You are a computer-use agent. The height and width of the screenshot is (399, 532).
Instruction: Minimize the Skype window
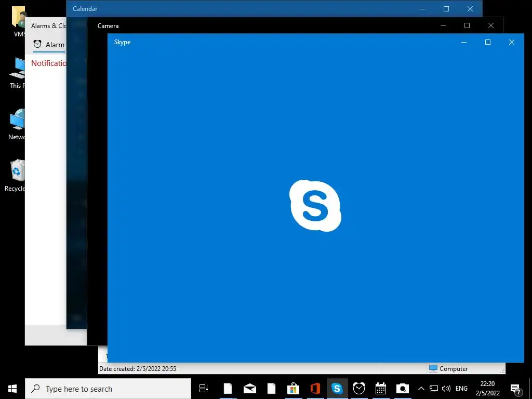464,42
